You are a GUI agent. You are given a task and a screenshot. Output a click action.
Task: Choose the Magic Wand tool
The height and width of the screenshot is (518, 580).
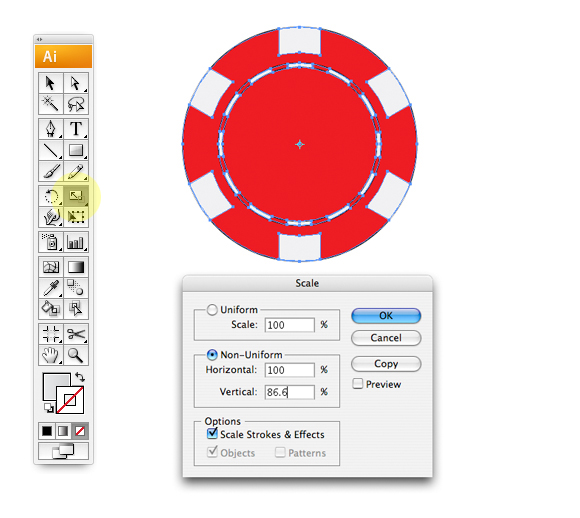[51, 104]
